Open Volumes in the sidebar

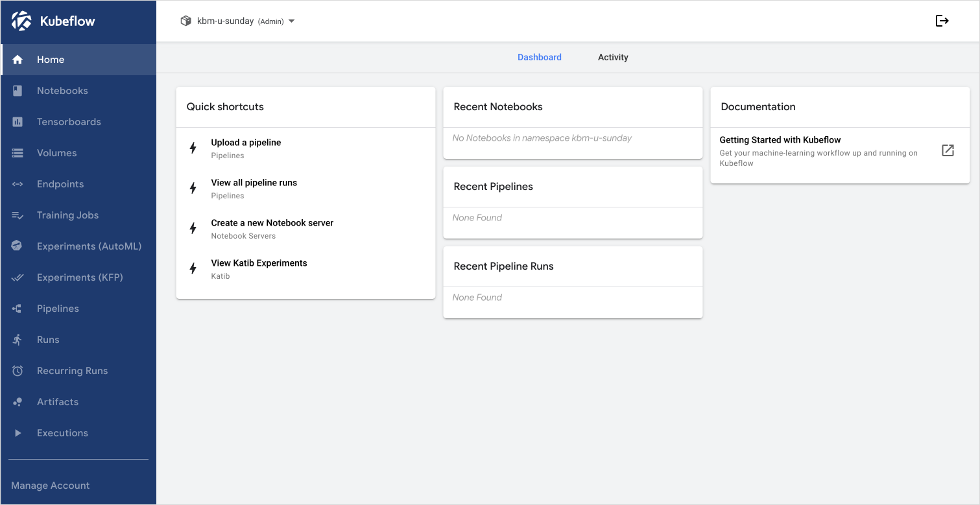[x=78, y=153]
